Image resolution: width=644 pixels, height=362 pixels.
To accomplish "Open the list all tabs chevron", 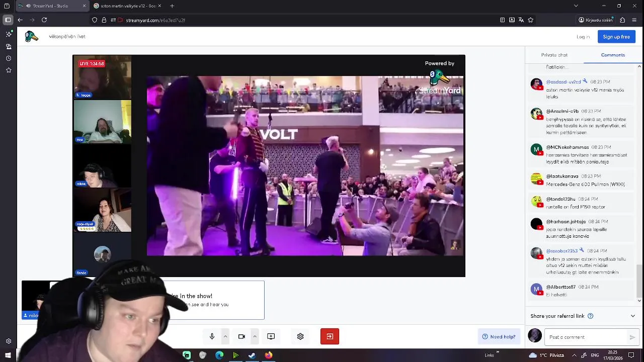I will (576, 6).
